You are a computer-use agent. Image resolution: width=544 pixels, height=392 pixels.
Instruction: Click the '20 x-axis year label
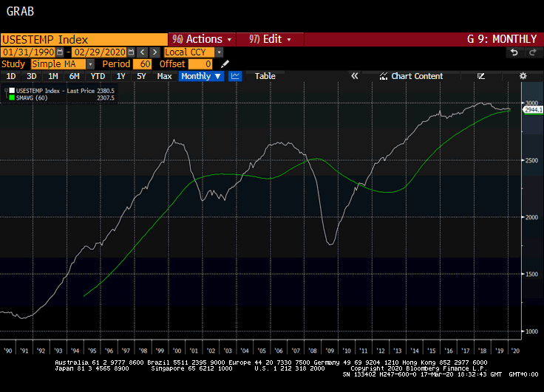coord(515,351)
